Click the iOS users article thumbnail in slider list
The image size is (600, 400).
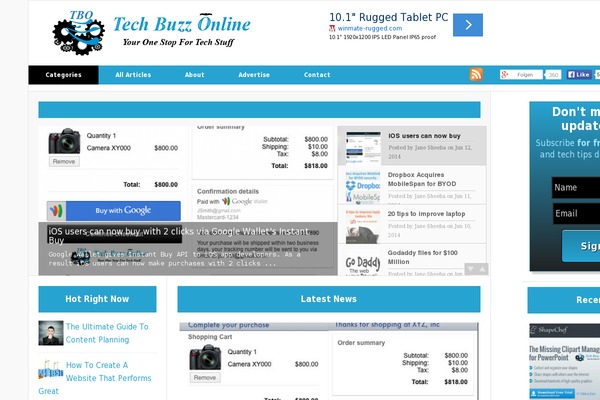click(363, 147)
